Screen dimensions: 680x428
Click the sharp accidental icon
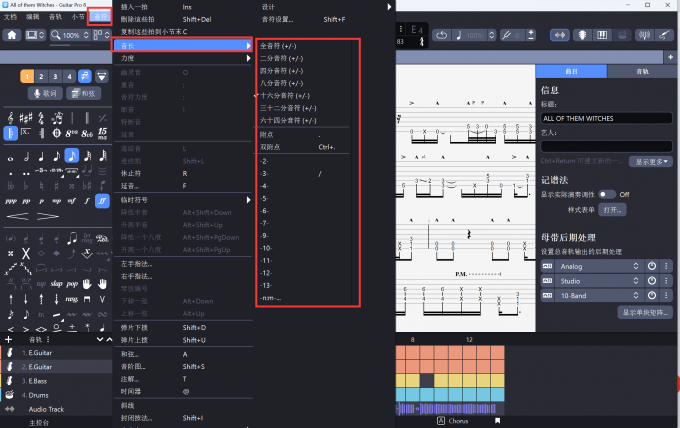pyautogui.click(x=56, y=186)
